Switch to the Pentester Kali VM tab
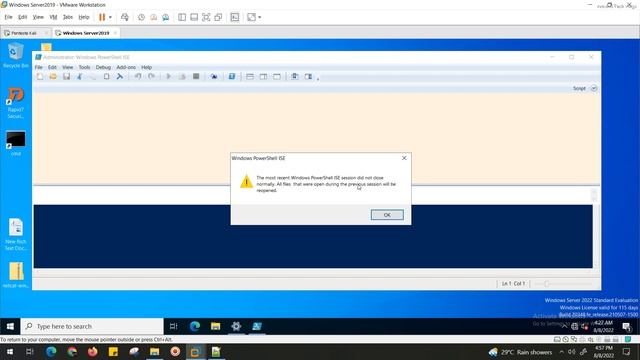The image size is (640, 360). 24,33
